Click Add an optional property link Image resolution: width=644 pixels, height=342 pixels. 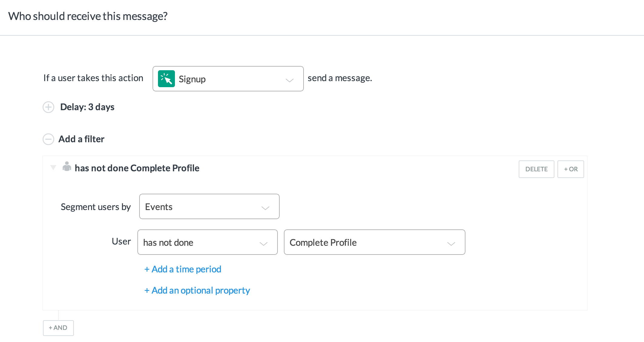(x=197, y=290)
